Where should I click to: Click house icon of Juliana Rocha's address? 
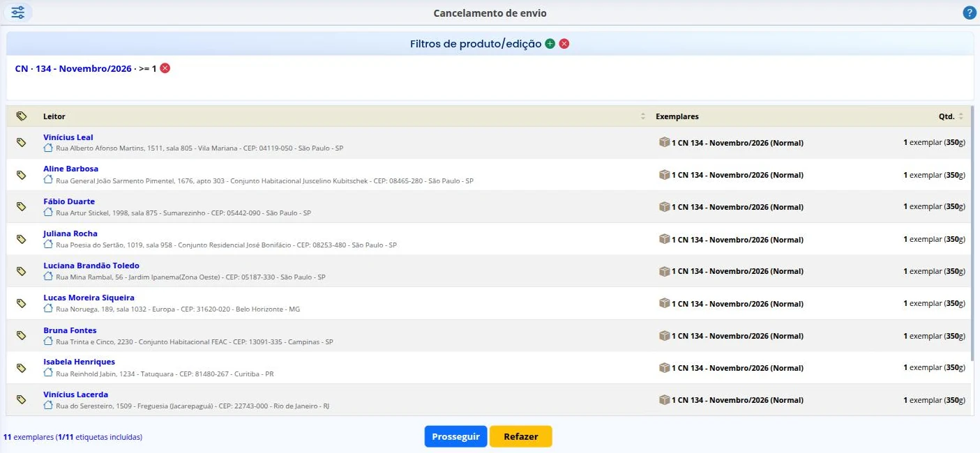coord(48,244)
